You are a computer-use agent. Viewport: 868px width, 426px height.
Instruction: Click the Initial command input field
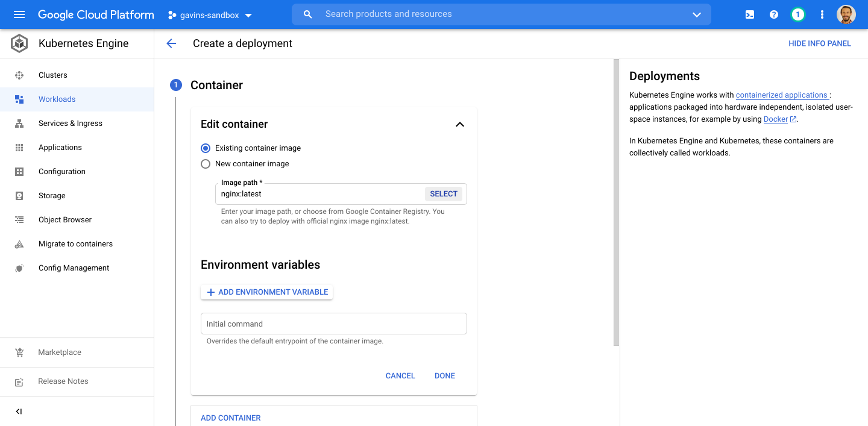click(333, 324)
